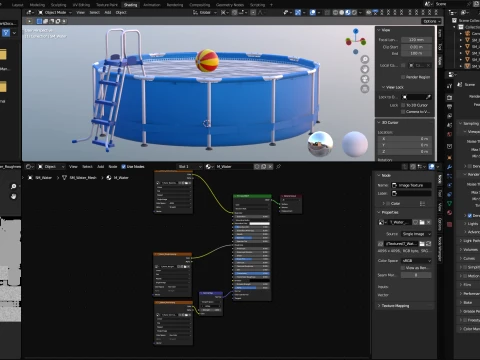Screen dimensions: 480x360
Task: Click the M_Water material name field
Action: point(233,166)
